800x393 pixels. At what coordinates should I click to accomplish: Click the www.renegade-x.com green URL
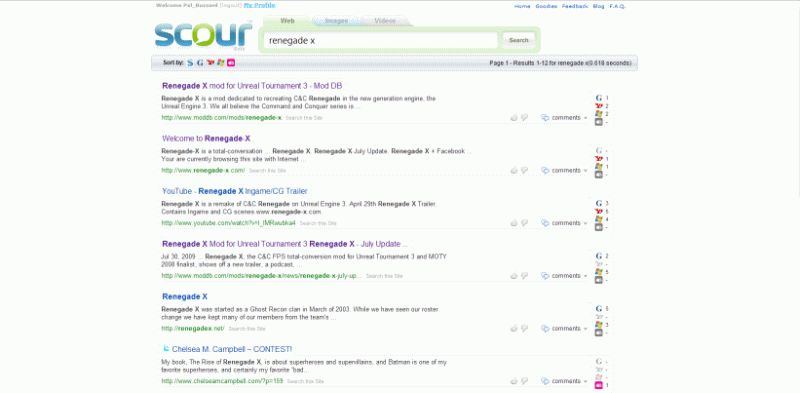click(203, 170)
